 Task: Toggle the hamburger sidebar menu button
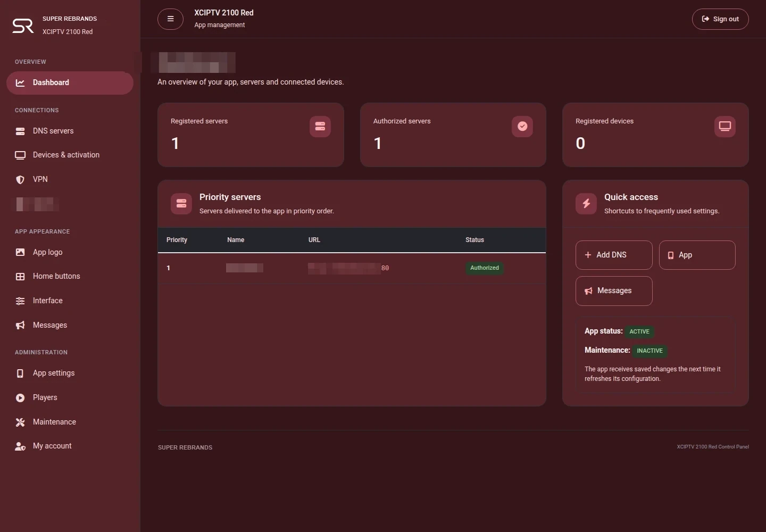point(170,19)
